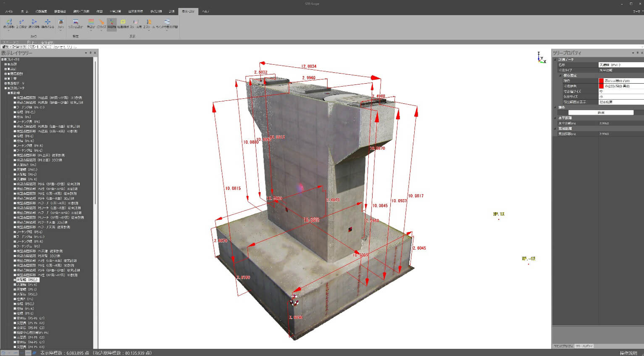
Task: Click the 名称 name input field
Action: 621,65
